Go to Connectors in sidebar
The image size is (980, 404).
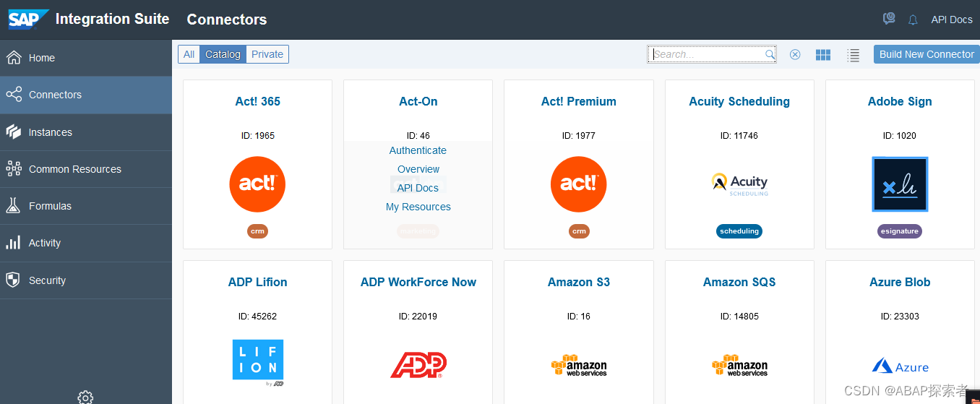tap(86, 95)
